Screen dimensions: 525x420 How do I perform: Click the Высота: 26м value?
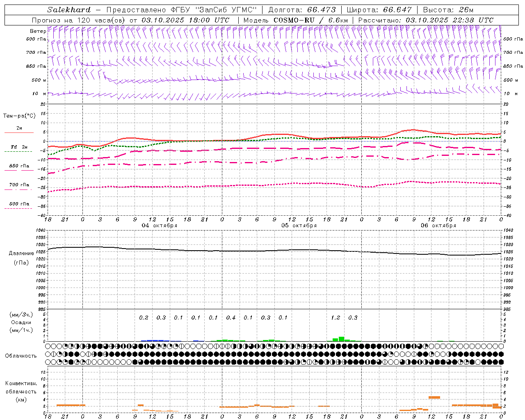point(448,10)
